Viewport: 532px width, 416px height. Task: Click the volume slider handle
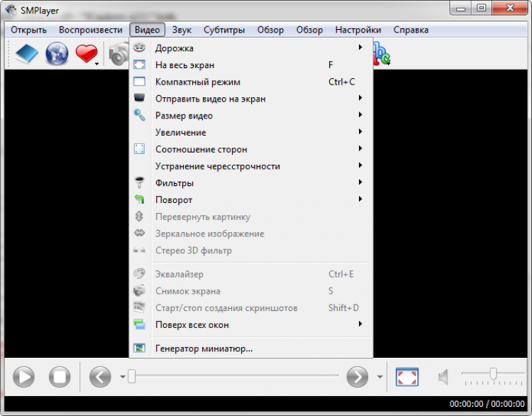coord(493,373)
